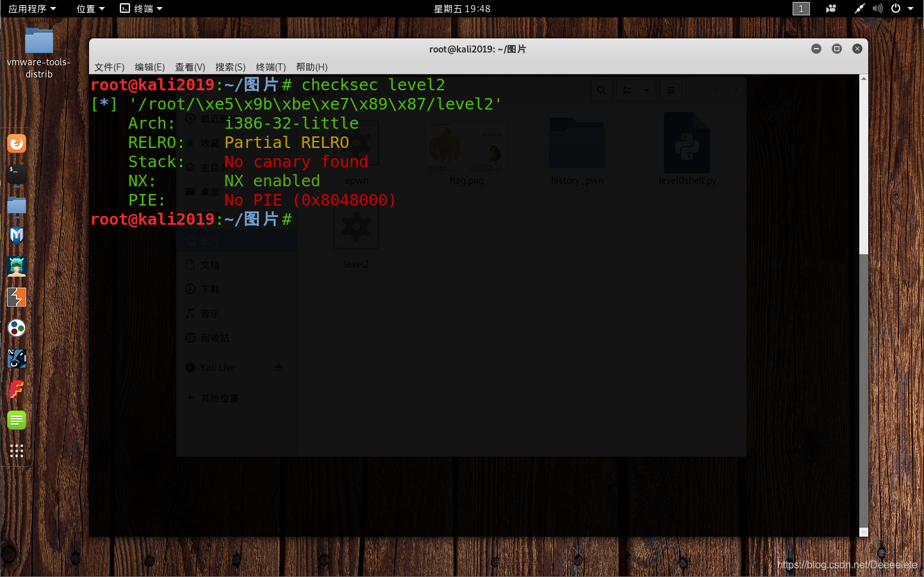Click the power icon in top bar

click(896, 8)
